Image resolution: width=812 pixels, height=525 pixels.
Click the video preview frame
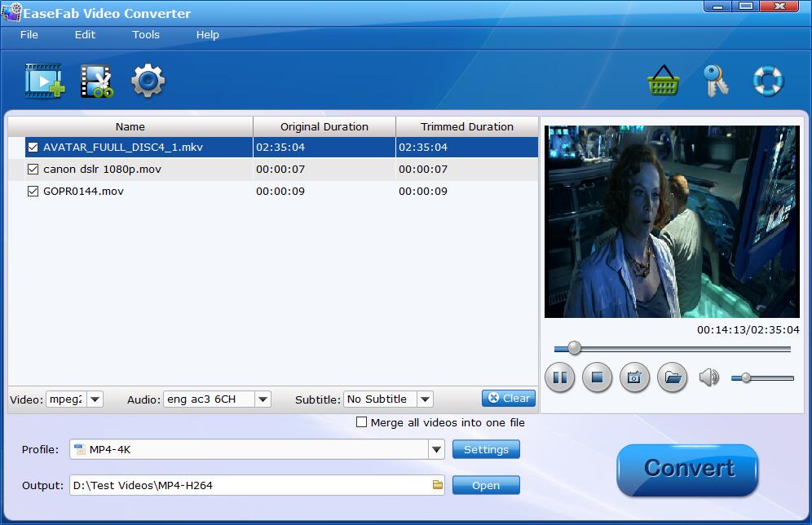672,222
